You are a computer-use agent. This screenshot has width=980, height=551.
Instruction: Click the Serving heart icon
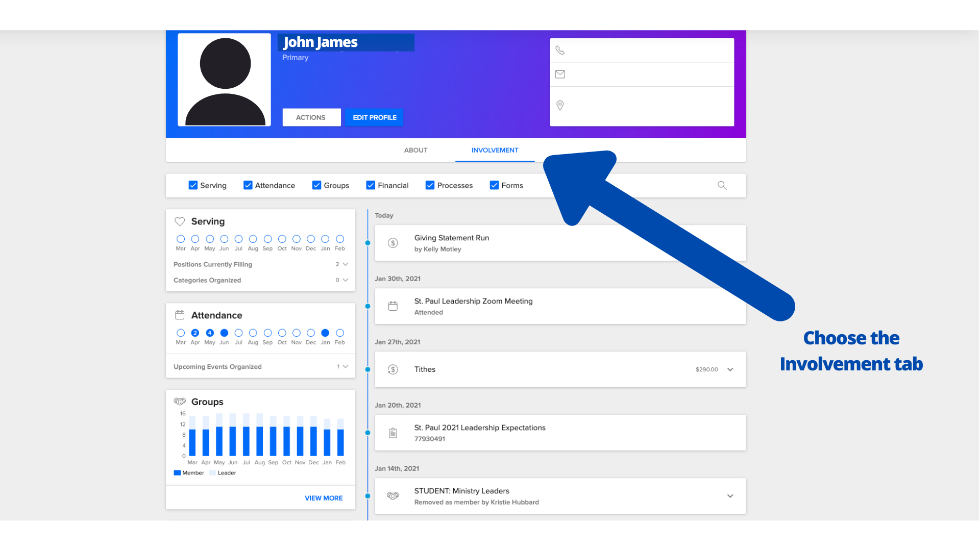pyautogui.click(x=180, y=221)
